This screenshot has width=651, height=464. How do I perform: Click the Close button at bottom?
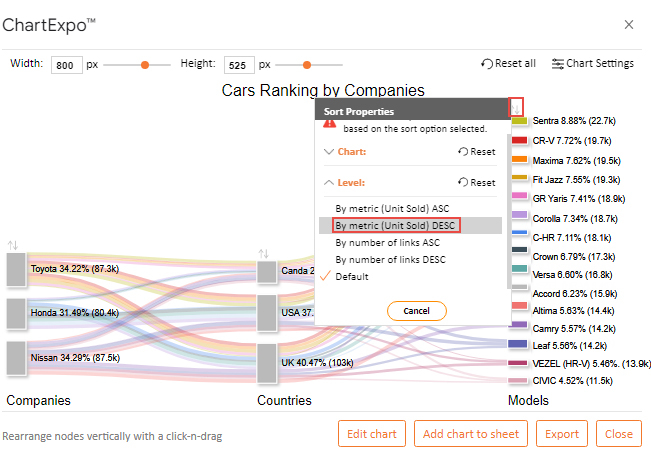click(619, 434)
